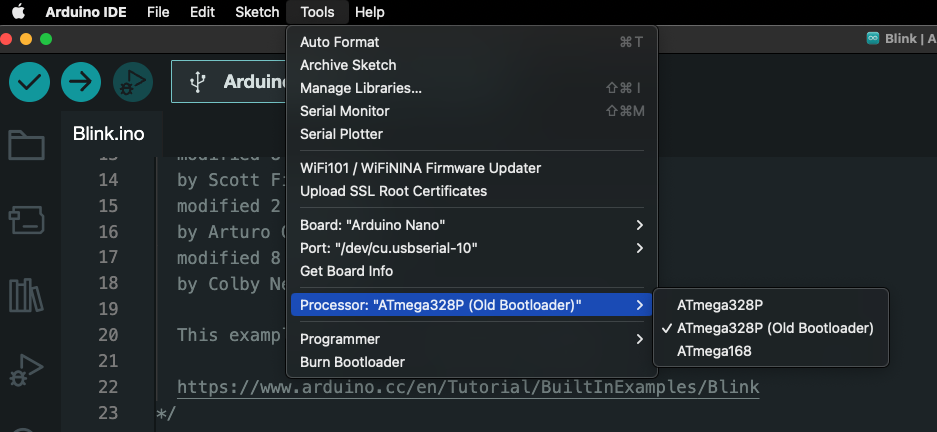Switch to the Blink.ino tab

(108, 134)
